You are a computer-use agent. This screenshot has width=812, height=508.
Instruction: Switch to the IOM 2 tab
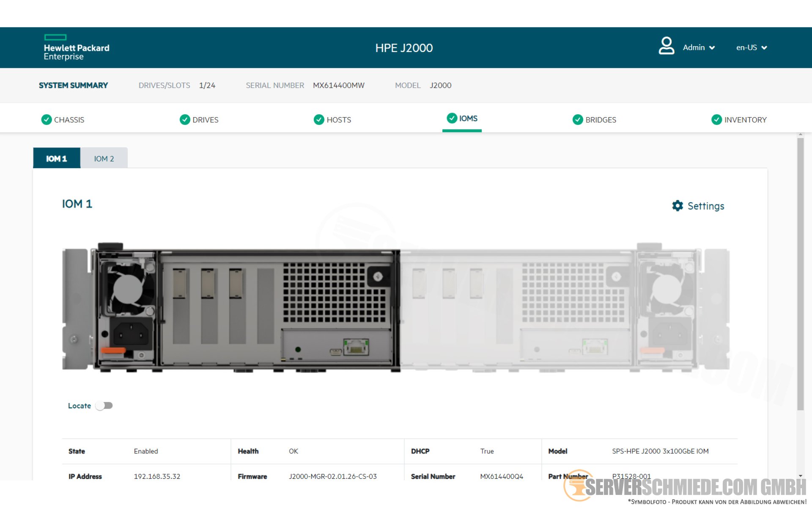pos(104,159)
